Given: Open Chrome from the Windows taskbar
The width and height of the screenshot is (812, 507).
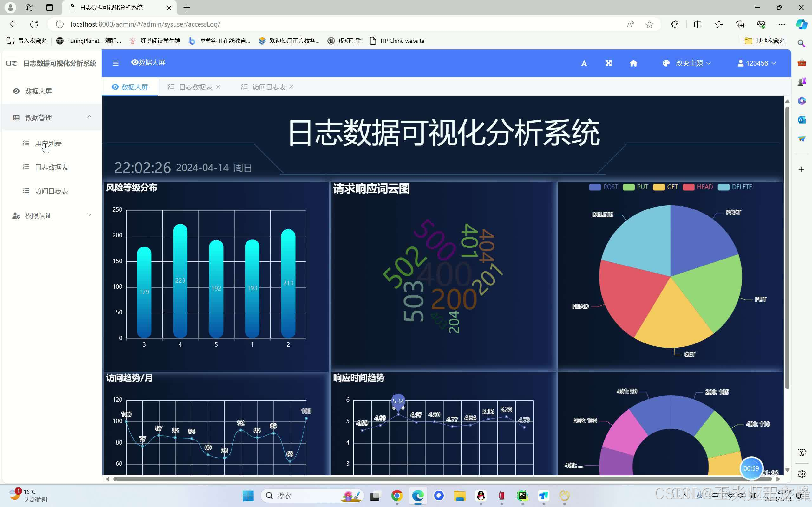Looking at the screenshot, I should pos(396,495).
